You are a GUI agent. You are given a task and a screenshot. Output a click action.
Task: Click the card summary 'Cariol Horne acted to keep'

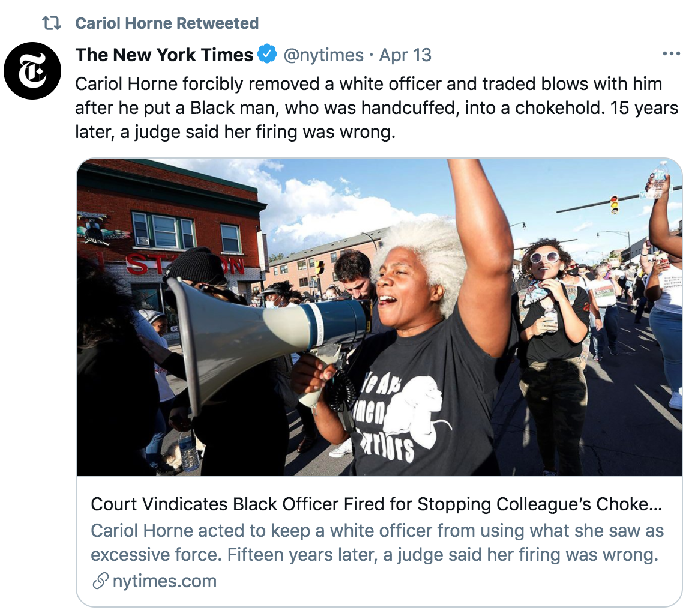click(377, 530)
